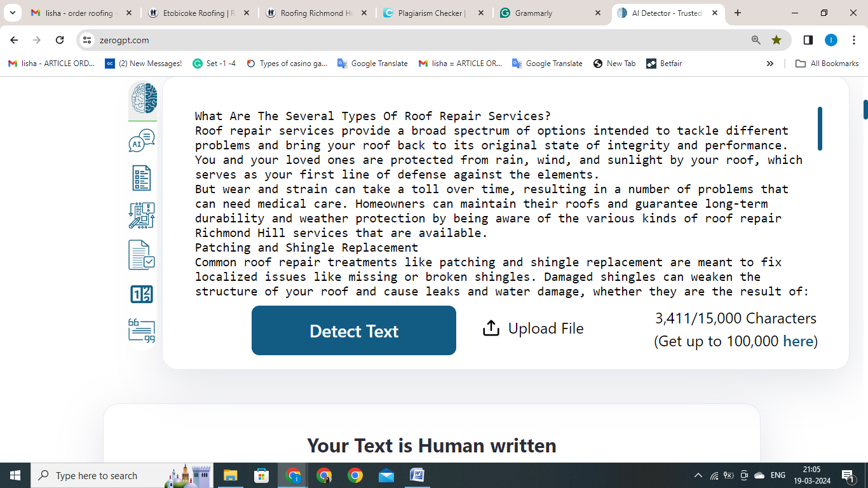Close the AI Detector tab
This screenshot has width=868, height=488.
click(x=715, y=13)
